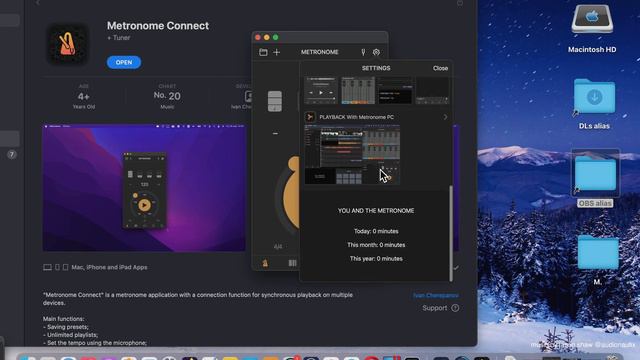The image size is (640, 360).
Task: Open the App Store purple screenshot preview
Action: 144,188
